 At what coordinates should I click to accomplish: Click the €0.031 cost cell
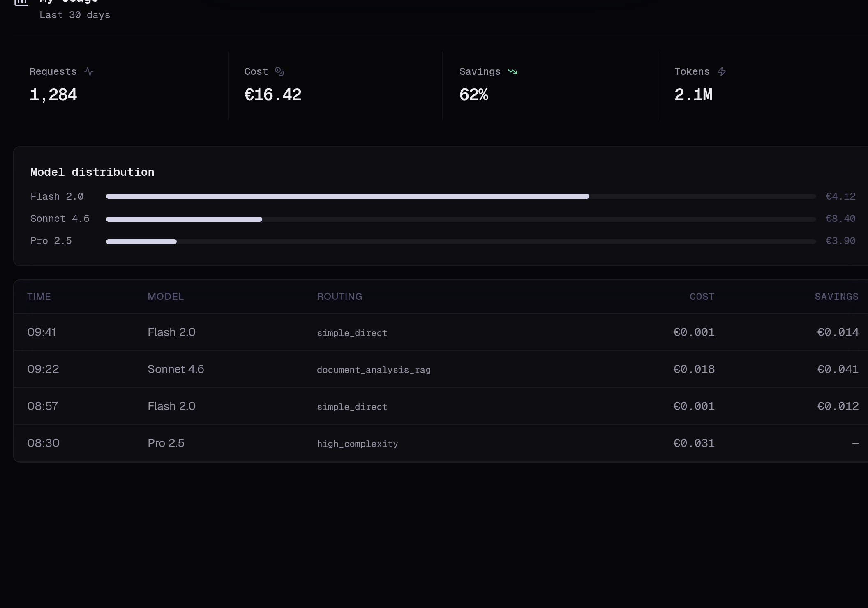tap(694, 443)
